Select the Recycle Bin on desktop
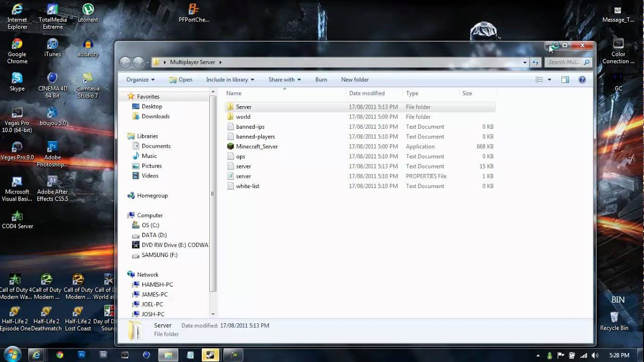Image resolution: width=644 pixels, height=362 pixels. pyautogui.click(x=614, y=321)
